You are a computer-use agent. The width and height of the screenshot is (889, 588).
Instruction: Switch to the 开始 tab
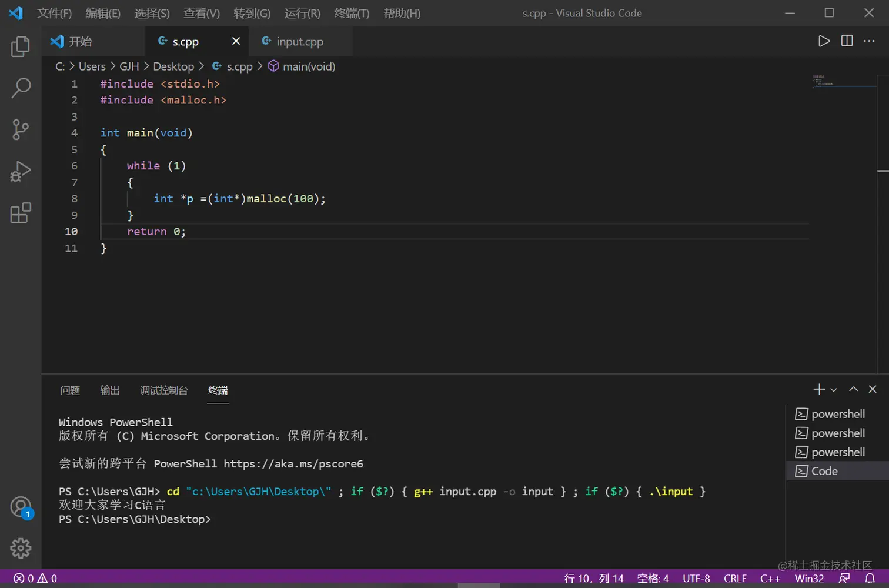coord(94,41)
